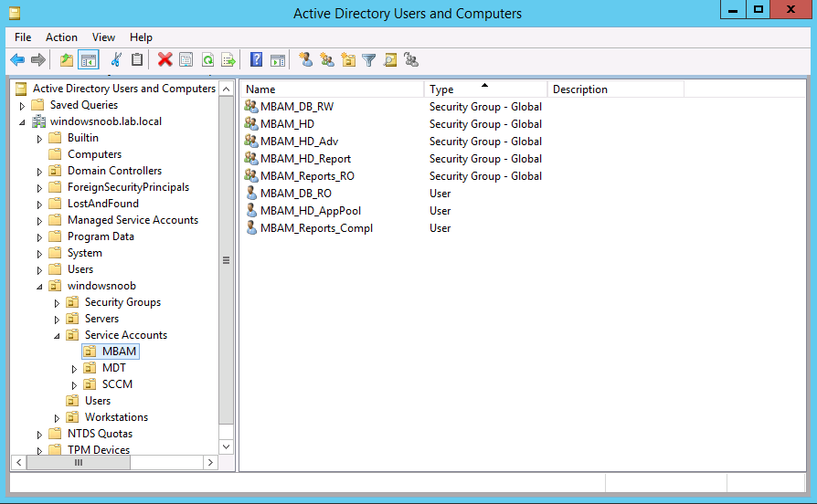This screenshot has height=504, width=817.
Task: Create a new user via toolbar icon
Action: click(x=306, y=60)
